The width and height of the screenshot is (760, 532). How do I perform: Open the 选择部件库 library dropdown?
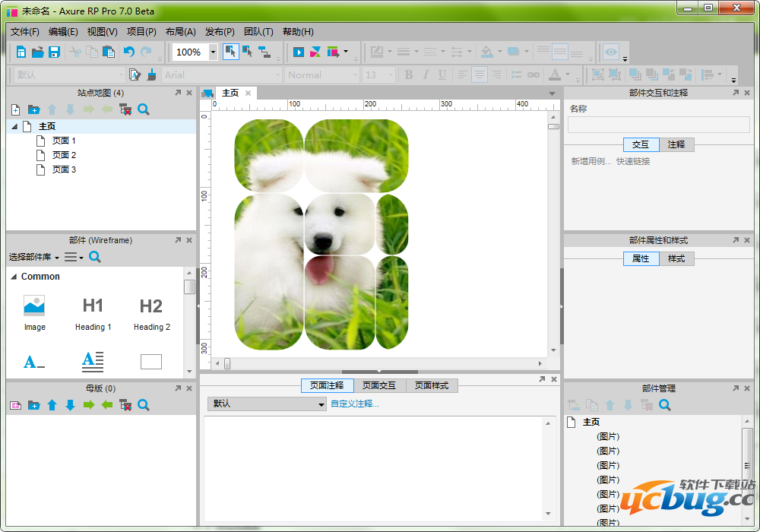point(34,258)
